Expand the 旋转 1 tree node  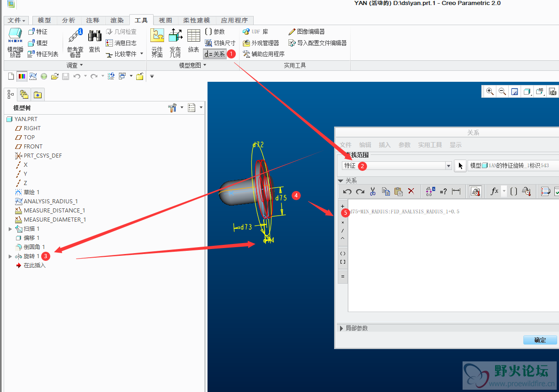coord(11,256)
